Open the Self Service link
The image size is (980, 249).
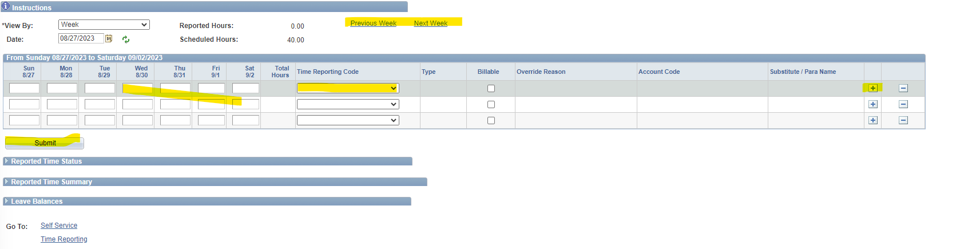pos(59,226)
